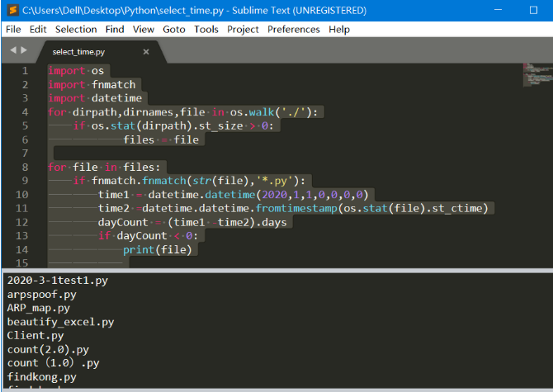The image size is (553, 392).
Task: Minimize the Sublime Text window
Action: (x=498, y=10)
